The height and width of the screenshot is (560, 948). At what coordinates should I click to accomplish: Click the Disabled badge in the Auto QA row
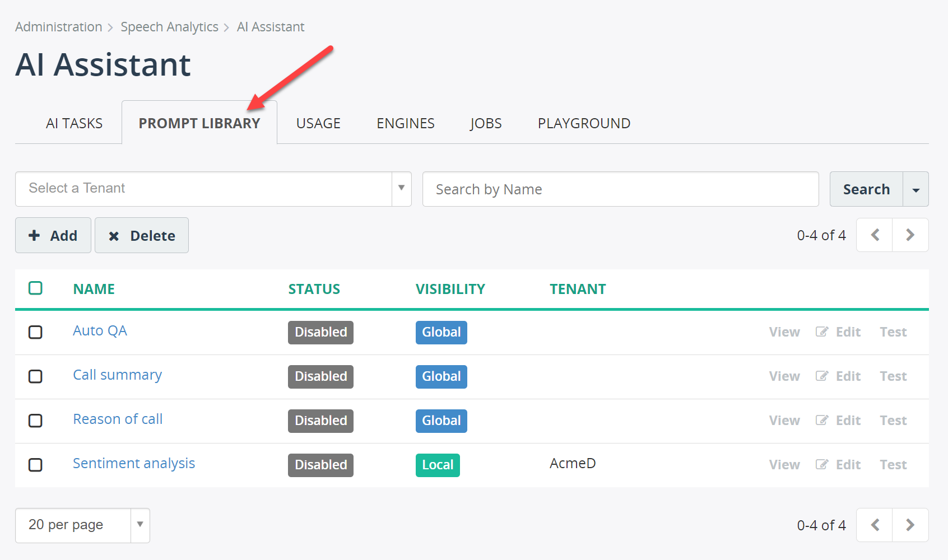pyautogui.click(x=320, y=332)
